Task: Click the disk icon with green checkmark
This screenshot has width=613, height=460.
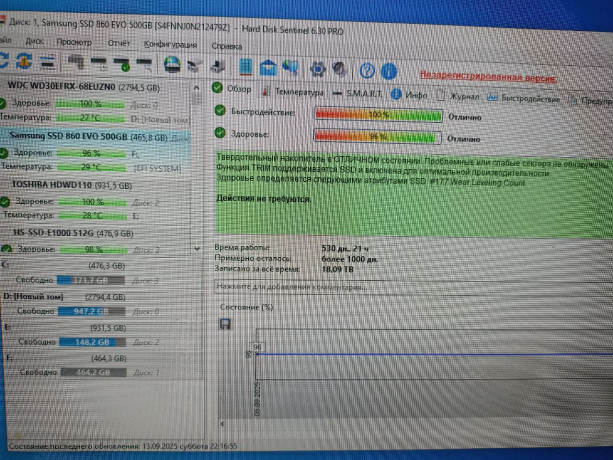Action: [122, 64]
